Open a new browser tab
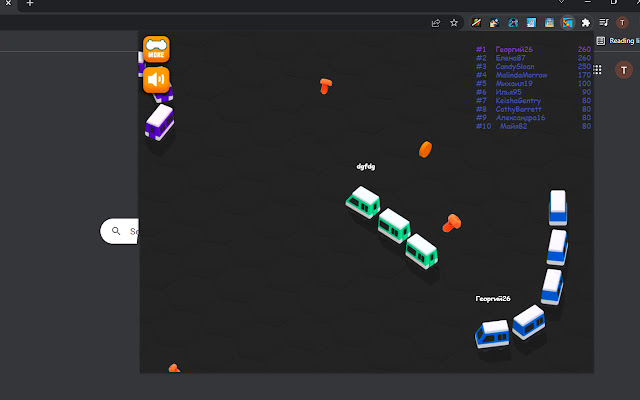 [29, 3]
